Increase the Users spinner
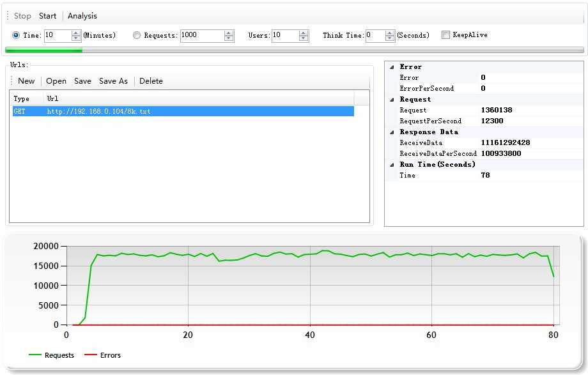 304,33
